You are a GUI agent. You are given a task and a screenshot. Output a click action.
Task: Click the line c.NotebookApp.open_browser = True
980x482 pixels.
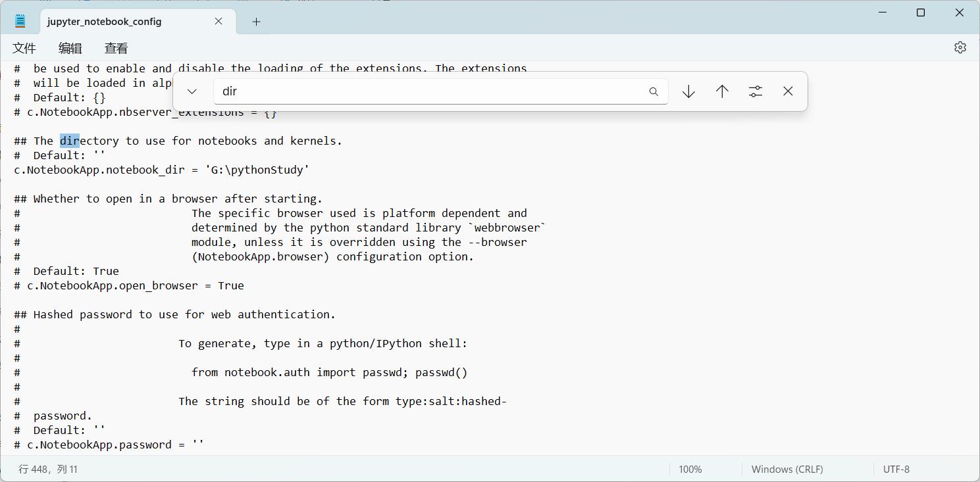129,285
